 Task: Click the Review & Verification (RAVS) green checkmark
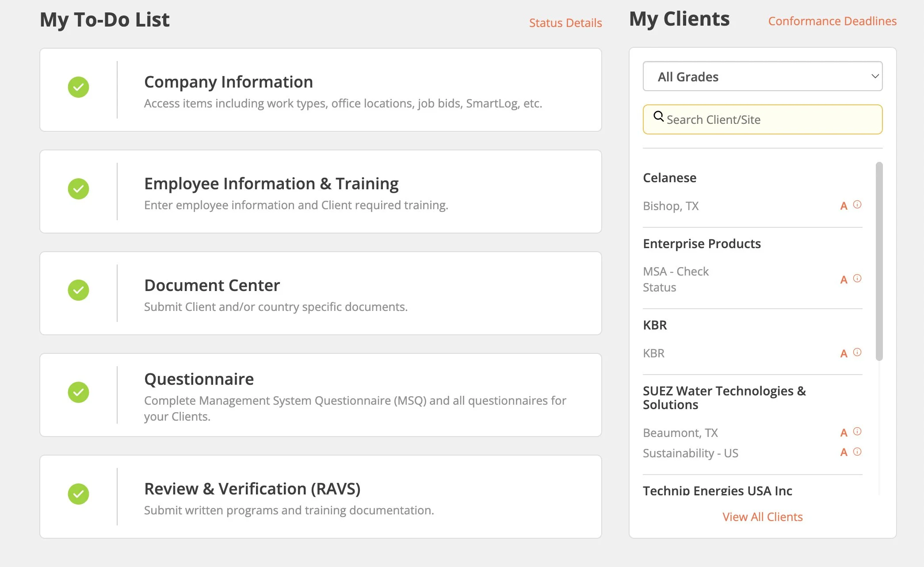coord(78,494)
